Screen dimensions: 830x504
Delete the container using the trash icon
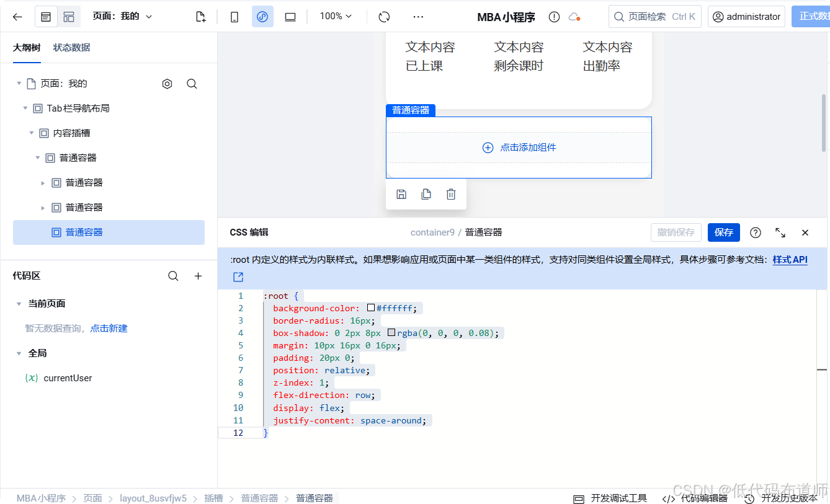tap(450, 194)
